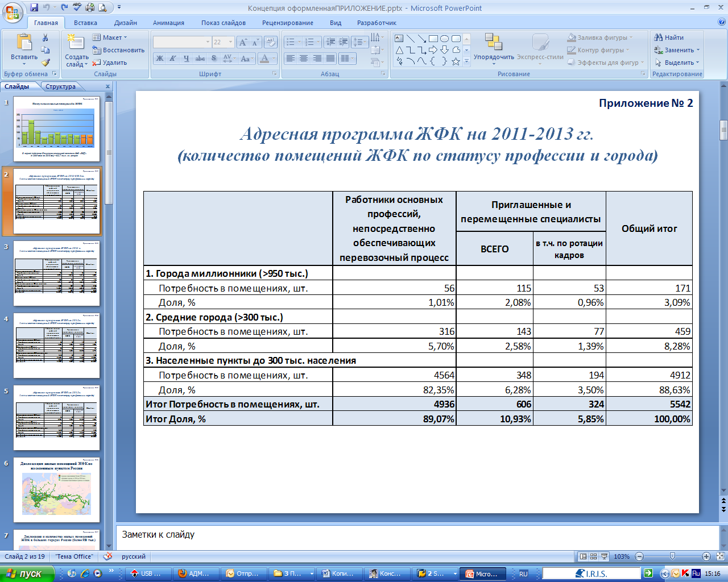
Task: Center text in paragraph group
Action: (304, 58)
